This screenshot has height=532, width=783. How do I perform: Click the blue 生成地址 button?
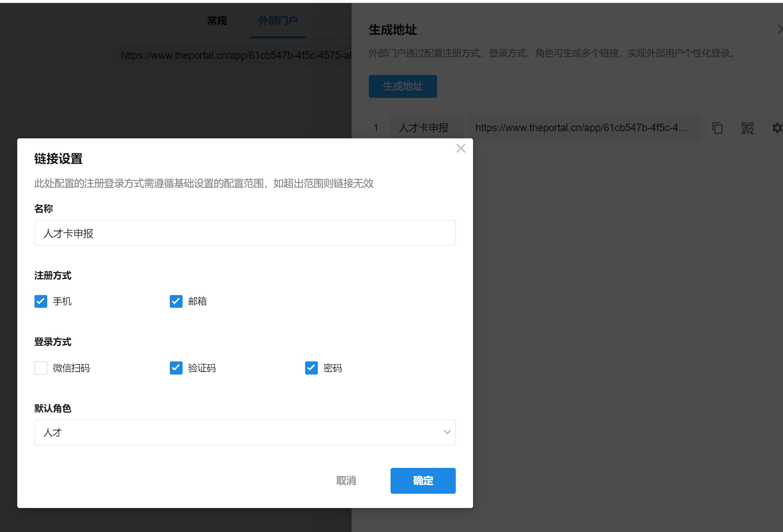(x=403, y=86)
